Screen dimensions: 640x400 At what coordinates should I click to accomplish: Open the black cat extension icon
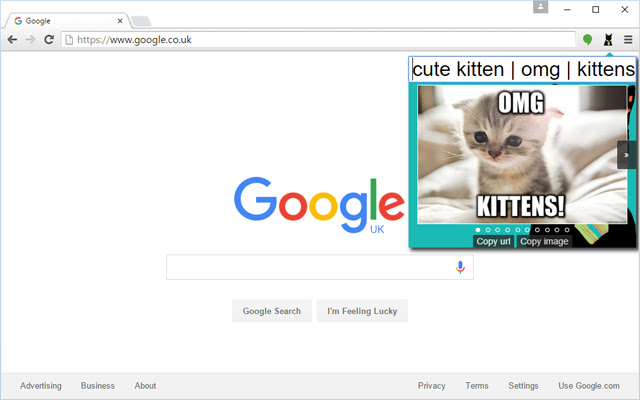608,40
